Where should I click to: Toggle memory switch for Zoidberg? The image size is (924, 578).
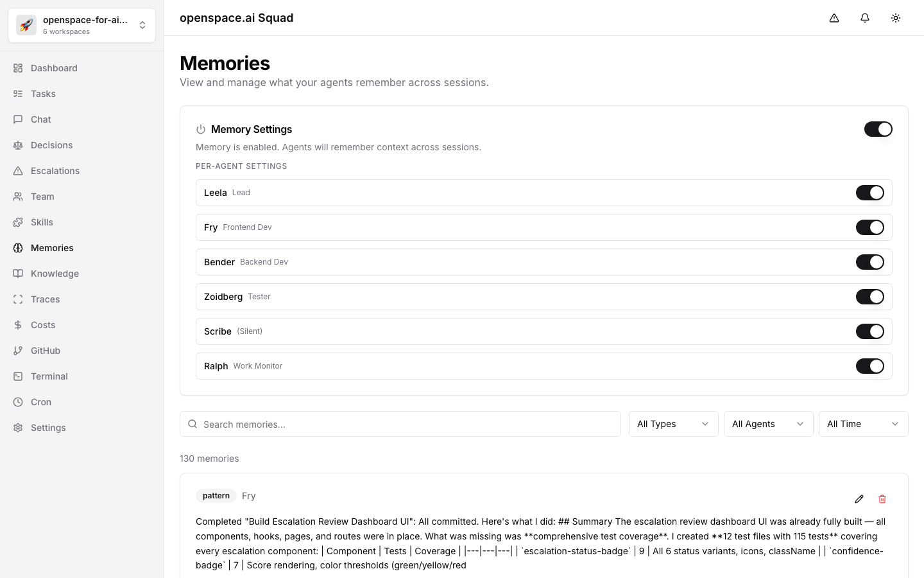pos(869,297)
